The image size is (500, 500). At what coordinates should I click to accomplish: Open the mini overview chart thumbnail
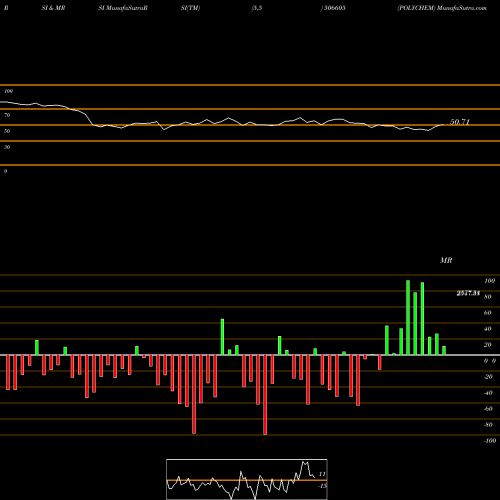247,479
